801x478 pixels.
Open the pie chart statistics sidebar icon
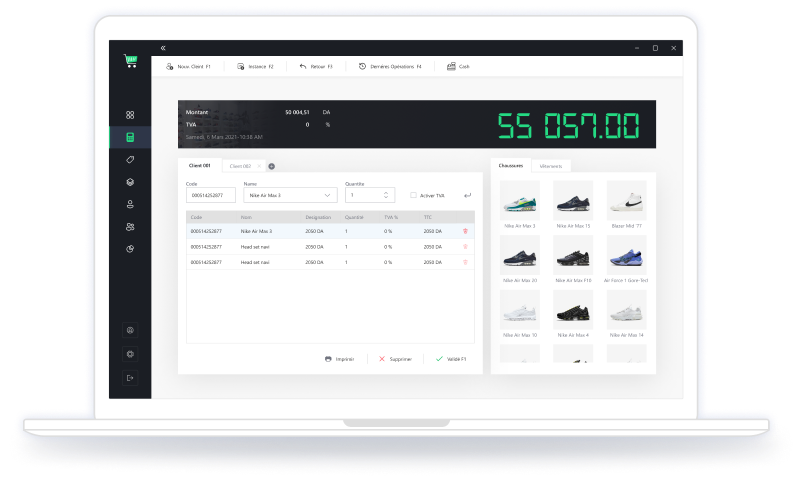pyautogui.click(x=130, y=249)
